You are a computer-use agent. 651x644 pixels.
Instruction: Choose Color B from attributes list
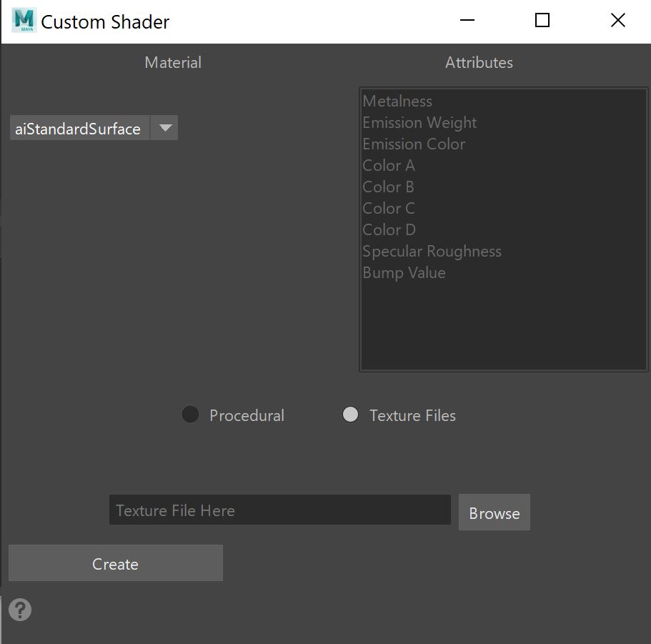389,187
